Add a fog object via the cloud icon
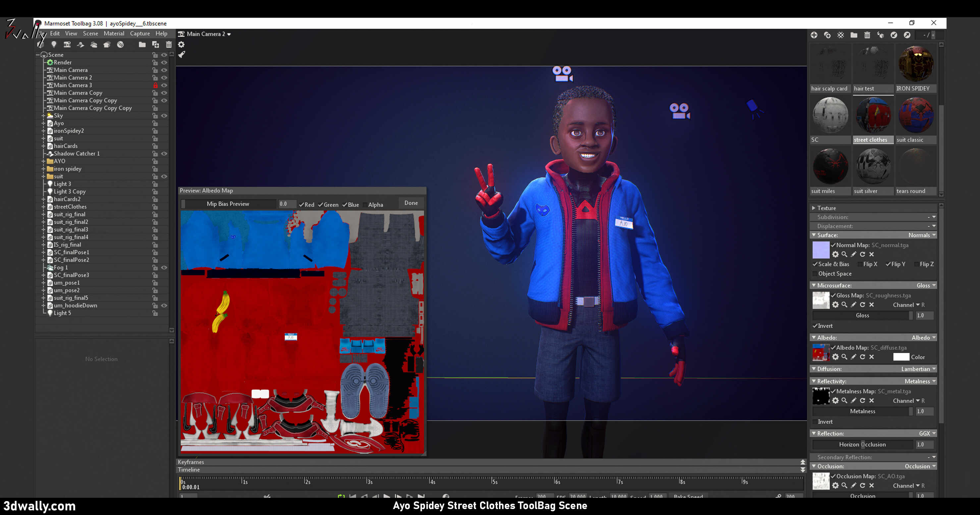 click(93, 44)
